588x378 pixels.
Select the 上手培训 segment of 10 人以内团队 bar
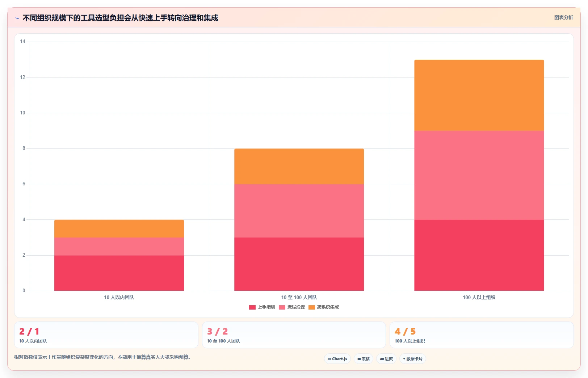[x=119, y=273]
